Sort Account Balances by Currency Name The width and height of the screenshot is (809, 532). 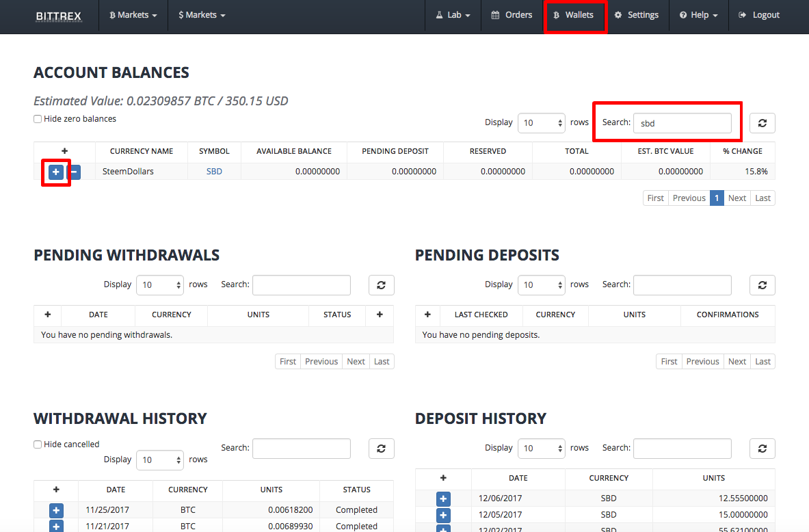point(142,151)
